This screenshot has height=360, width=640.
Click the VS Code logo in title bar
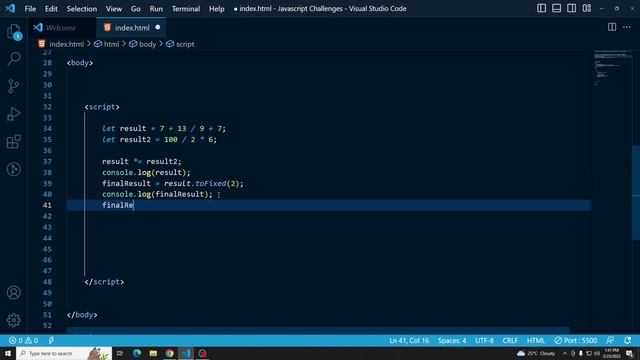[x=10, y=8]
